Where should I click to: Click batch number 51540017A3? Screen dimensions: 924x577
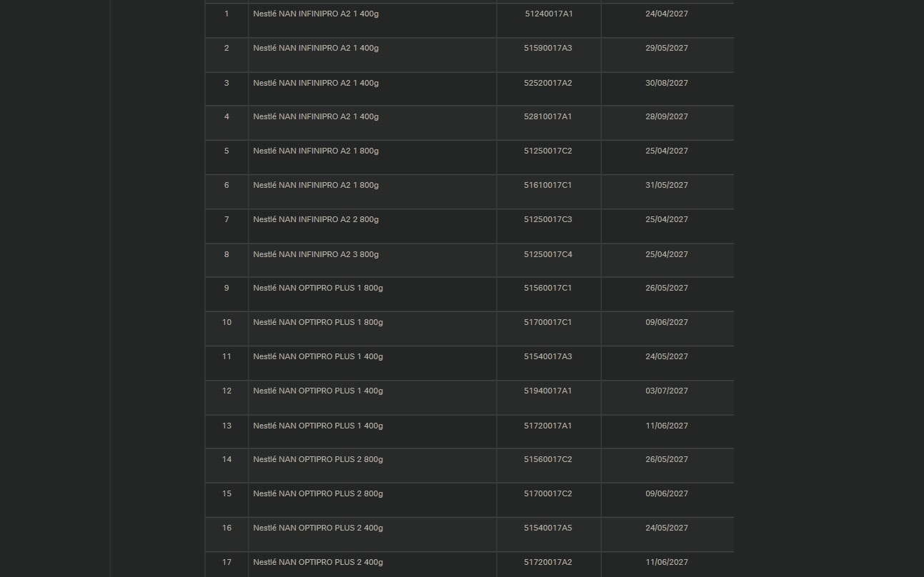point(547,356)
